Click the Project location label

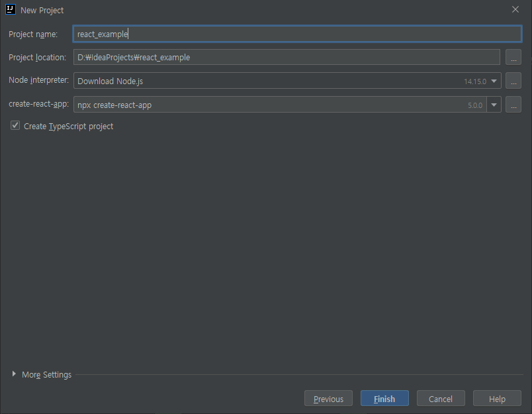[x=37, y=58]
